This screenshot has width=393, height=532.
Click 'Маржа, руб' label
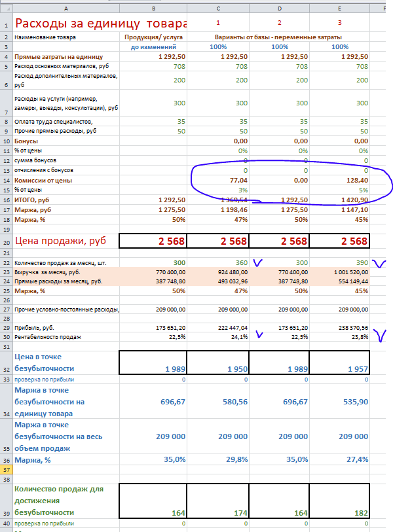pos(33,210)
